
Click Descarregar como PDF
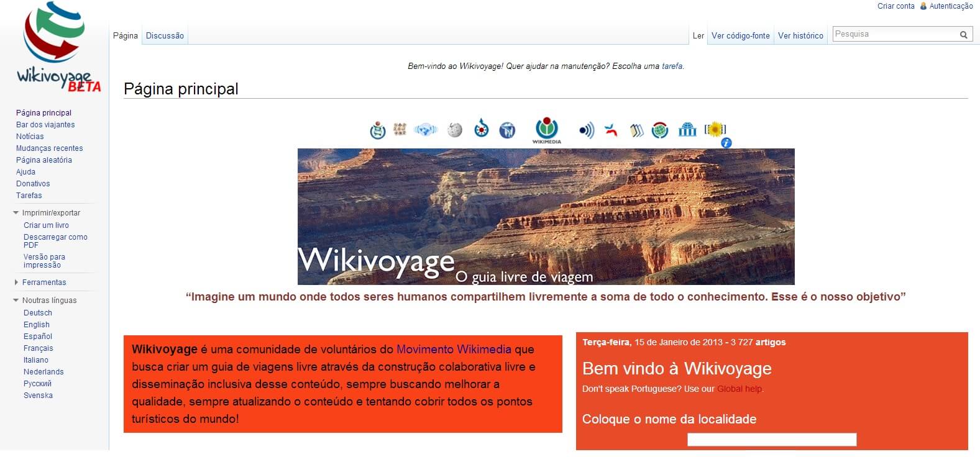click(55, 241)
